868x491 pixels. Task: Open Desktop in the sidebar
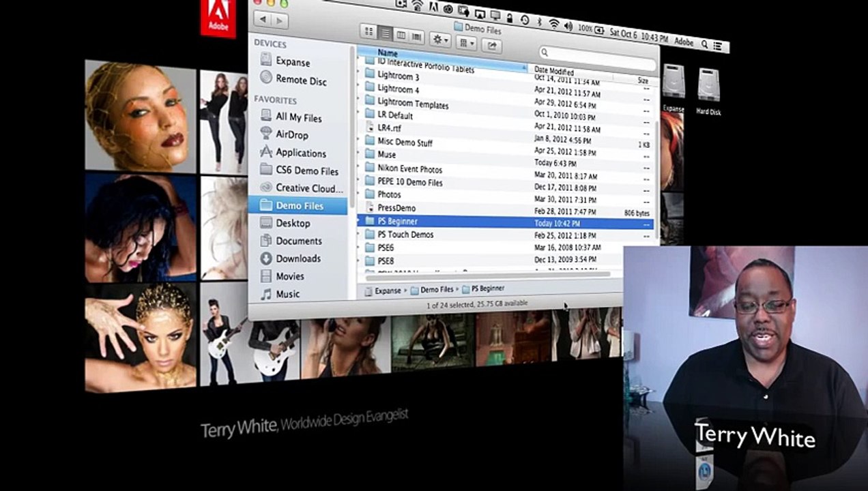(x=293, y=223)
